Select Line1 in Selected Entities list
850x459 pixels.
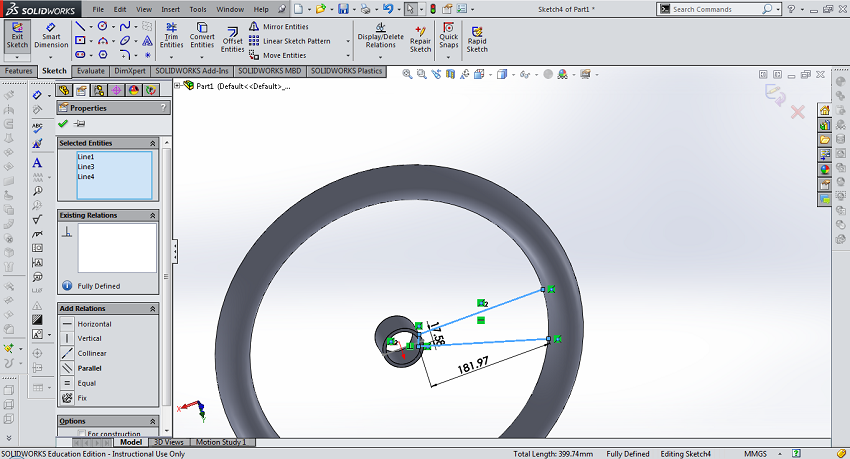86,157
